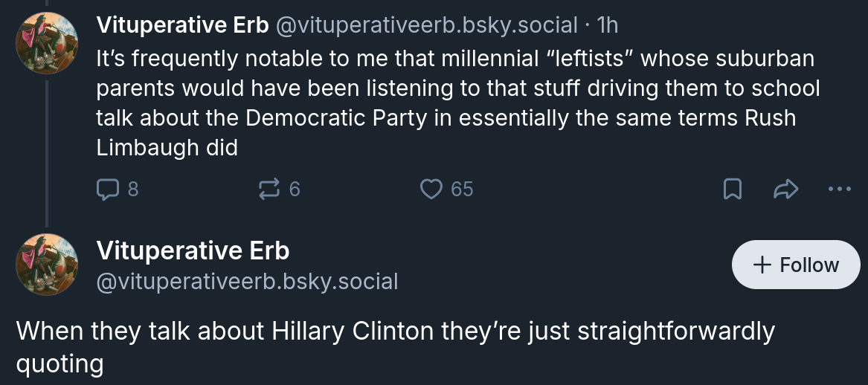Click the repost count 6
The width and height of the screenshot is (868, 385).
[x=295, y=190]
